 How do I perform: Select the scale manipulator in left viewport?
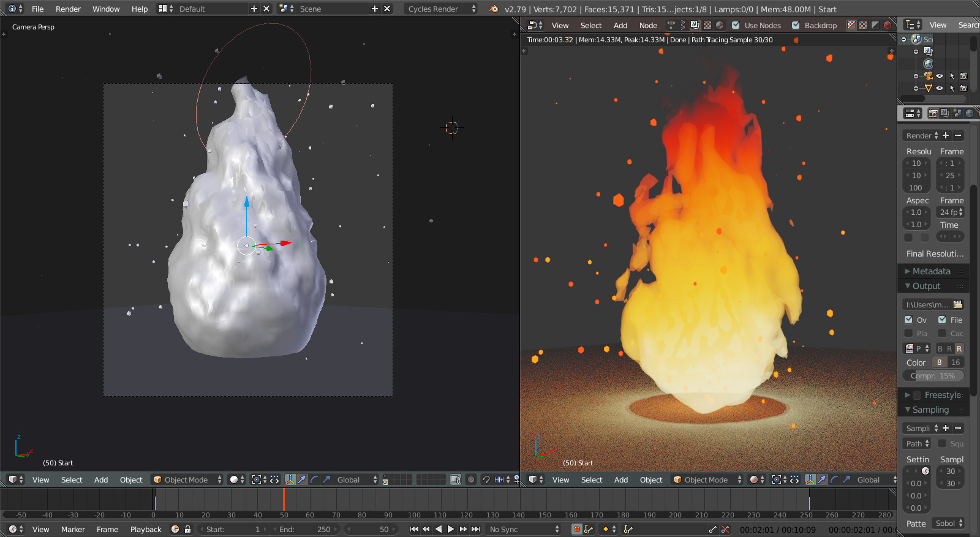tap(326, 479)
